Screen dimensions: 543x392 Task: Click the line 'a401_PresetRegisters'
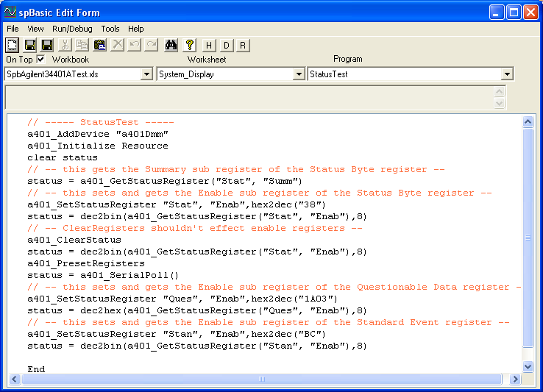pyautogui.click(x=86, y=263)
